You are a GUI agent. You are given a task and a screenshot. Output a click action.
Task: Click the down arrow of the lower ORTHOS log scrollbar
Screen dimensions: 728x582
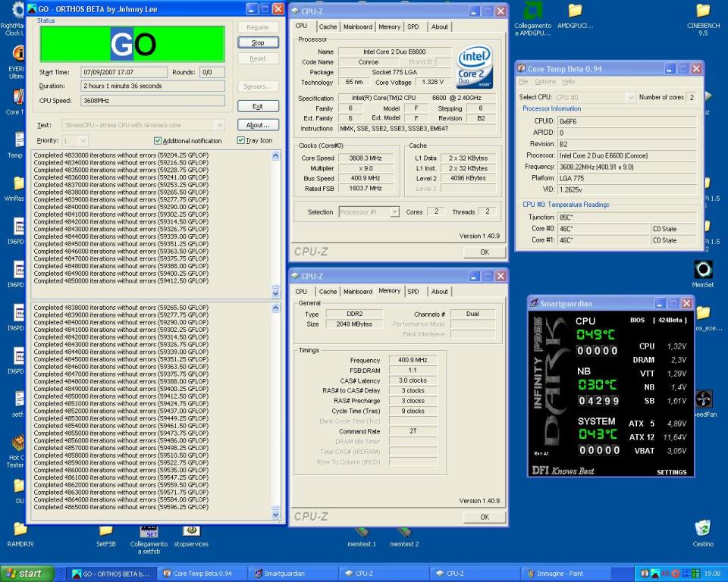coord(276,515)
